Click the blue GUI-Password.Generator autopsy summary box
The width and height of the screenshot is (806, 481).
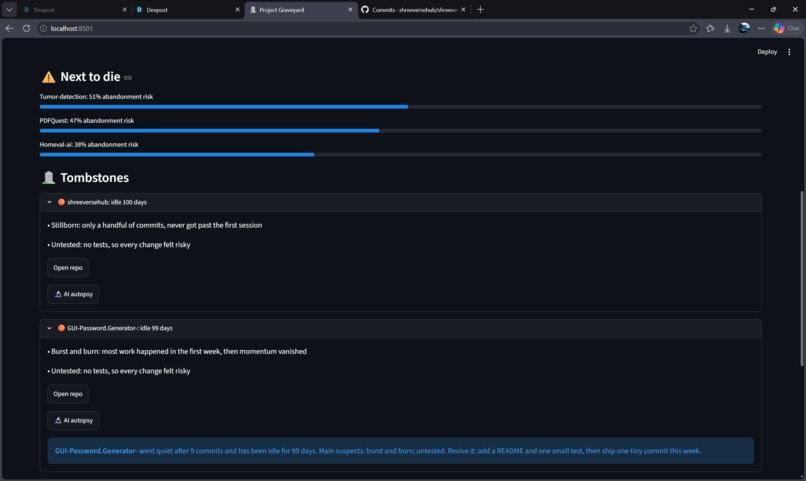pyautogui.click(x=400, y=451)
